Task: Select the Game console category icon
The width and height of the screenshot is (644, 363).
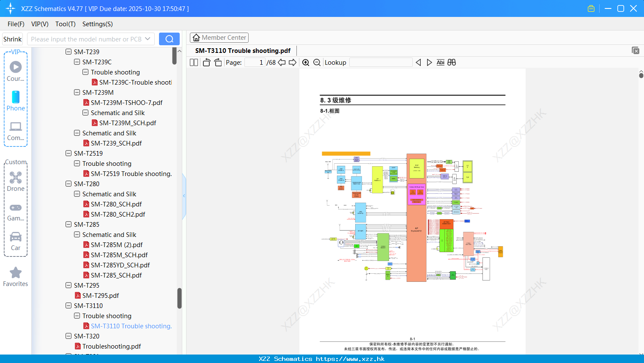Action: (x=16, y=212)
